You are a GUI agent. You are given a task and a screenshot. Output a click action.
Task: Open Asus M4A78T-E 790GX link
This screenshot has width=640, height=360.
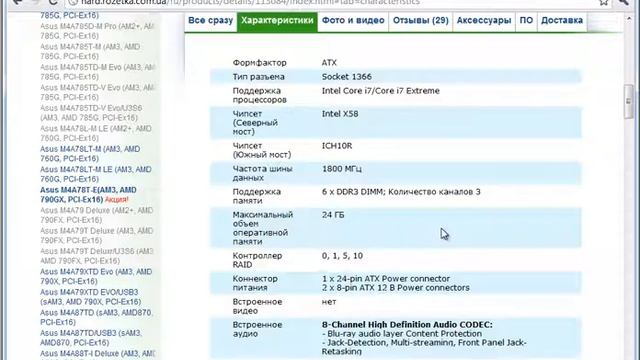88,194
